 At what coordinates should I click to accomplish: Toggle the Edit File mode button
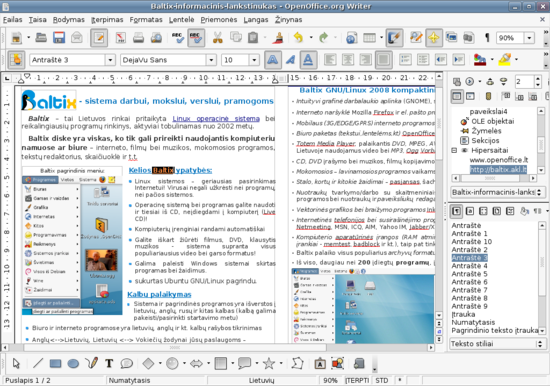[99, 38]
